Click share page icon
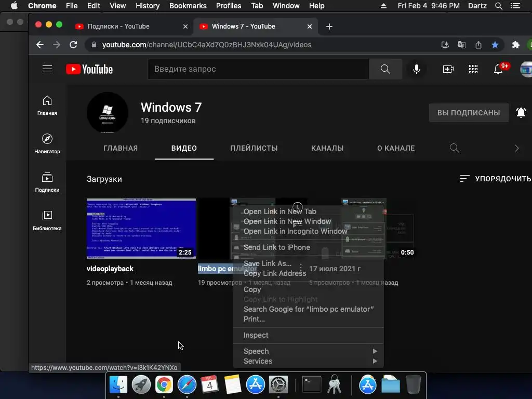This screenshot has width=532, height=399. click(x=478, y=45)
